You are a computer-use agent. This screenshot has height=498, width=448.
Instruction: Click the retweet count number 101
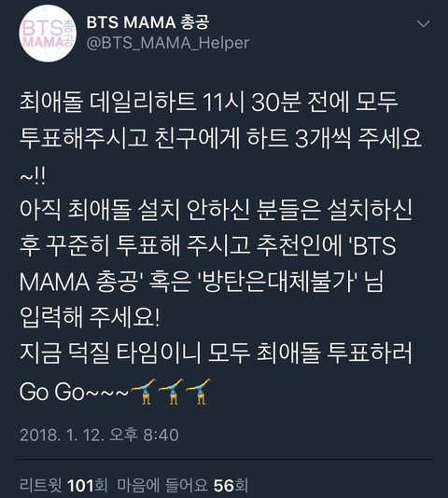pos(81,485)
